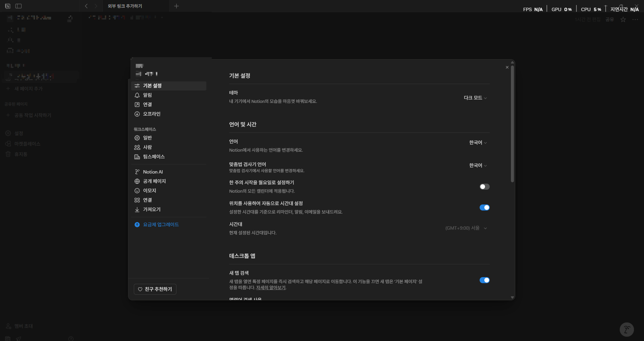The height and width of the screenshot is (341, 644).
Task: Click the 연결 arrow-box icon under 알림
Action: (137, 105)
